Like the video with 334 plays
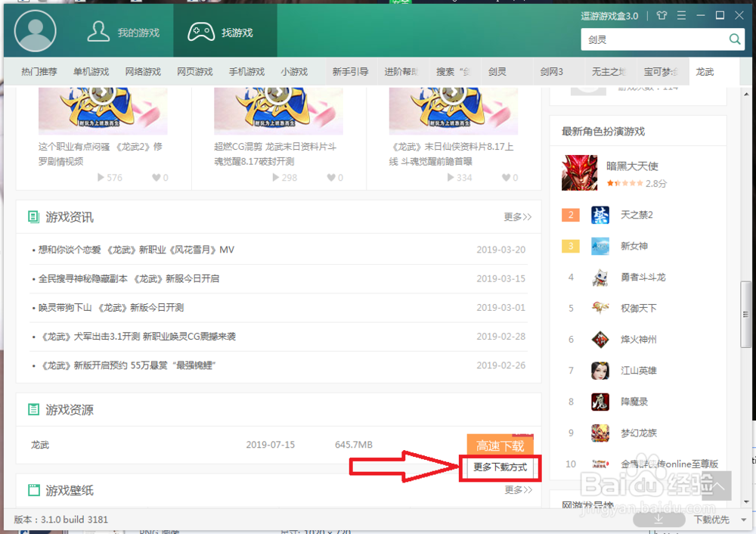Viewport: 756px width, 534px height. [x=507, y=177]
